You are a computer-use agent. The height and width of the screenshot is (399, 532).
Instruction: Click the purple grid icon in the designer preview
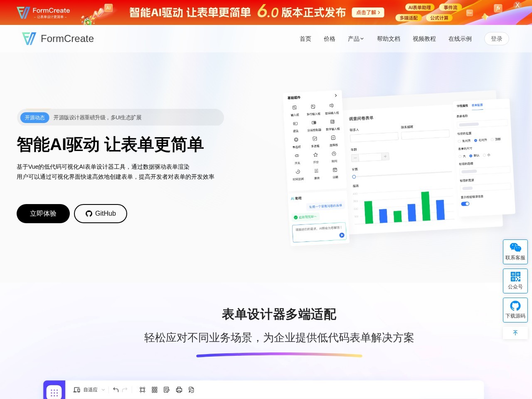54,392
